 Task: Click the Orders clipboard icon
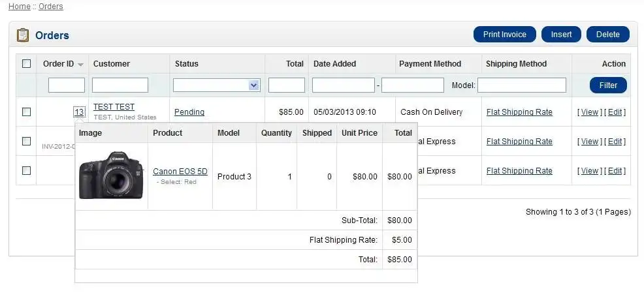tap(23, 35)
